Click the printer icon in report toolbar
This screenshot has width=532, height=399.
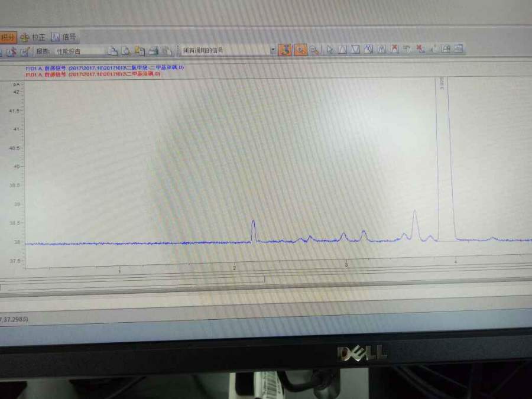(154, 51)
